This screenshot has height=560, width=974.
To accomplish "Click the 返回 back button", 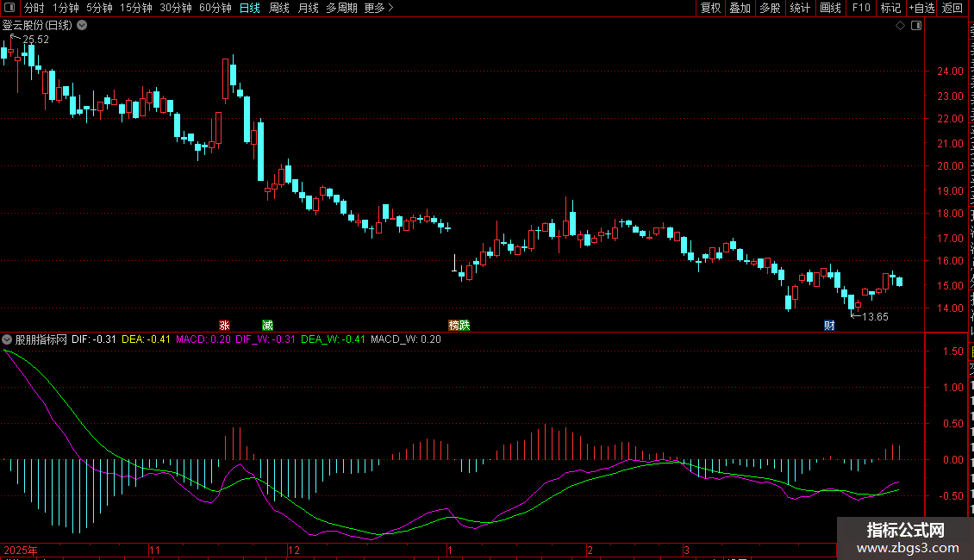I will [952, 8].
